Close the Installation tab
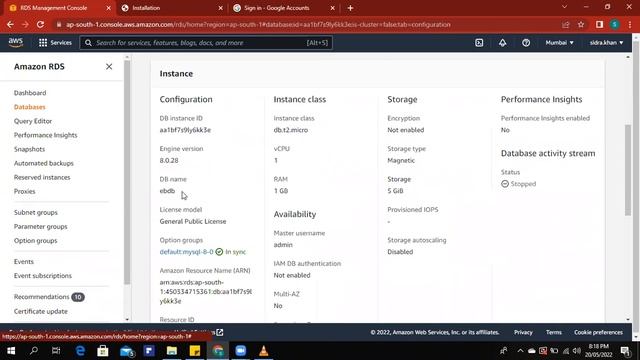The image size is (640, 360). [x=220, y=8]
